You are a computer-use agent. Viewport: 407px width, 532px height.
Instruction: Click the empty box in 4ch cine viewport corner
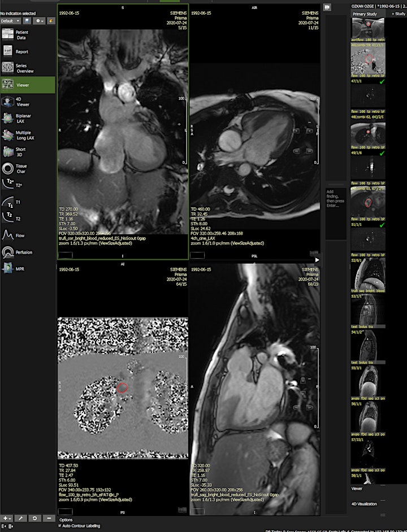pyautogui.click(x=197, y=255)
